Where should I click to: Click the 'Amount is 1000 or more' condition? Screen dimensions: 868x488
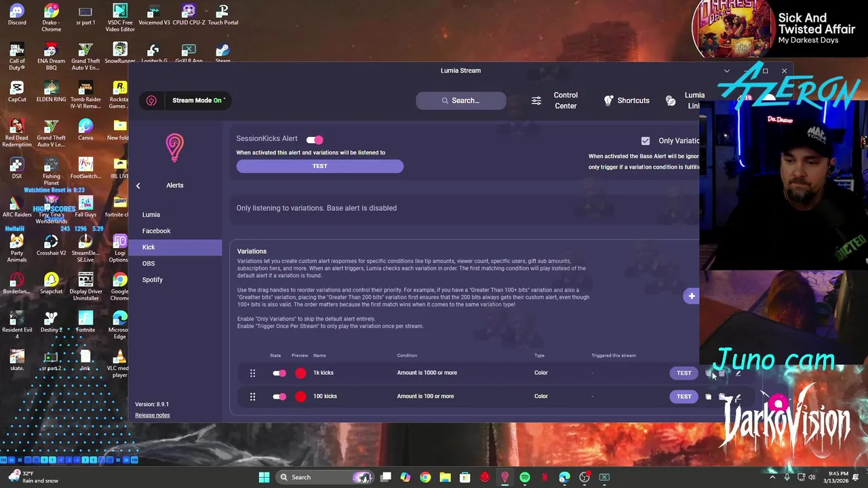(427, 373)
